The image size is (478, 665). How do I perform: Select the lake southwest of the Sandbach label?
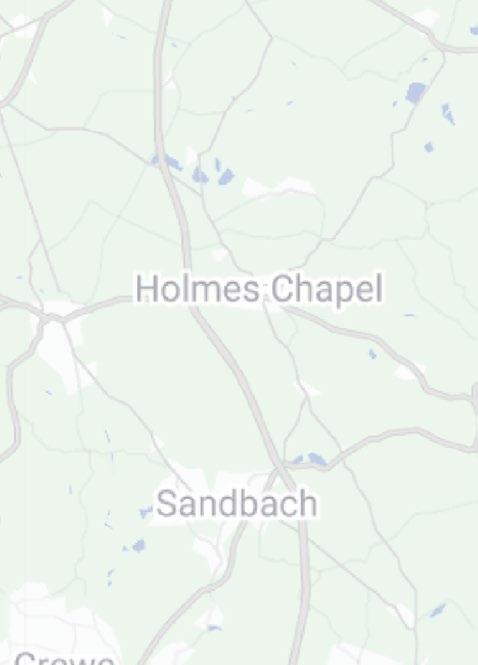click(139, 545)
